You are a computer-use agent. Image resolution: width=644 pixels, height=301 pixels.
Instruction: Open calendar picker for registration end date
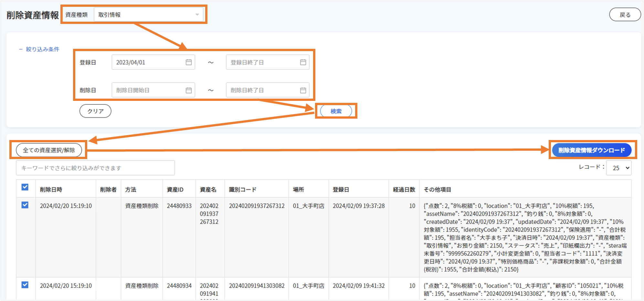[303, 62]
